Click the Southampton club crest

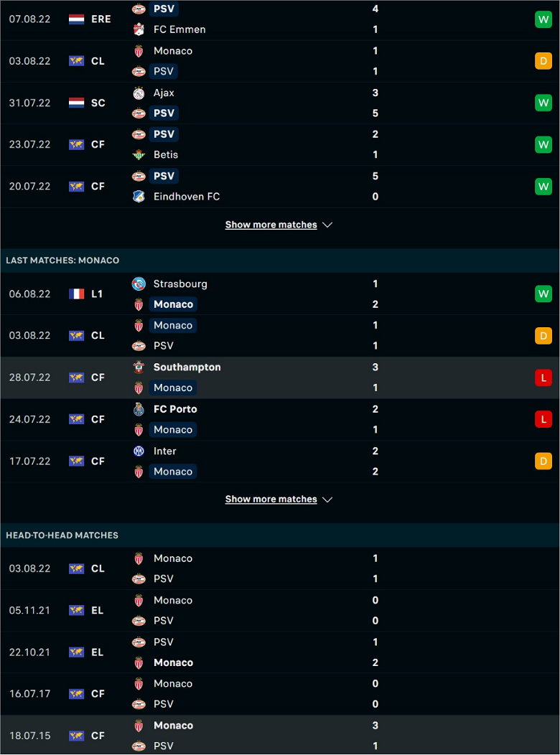pyautogui.click(x=139, y=367)
